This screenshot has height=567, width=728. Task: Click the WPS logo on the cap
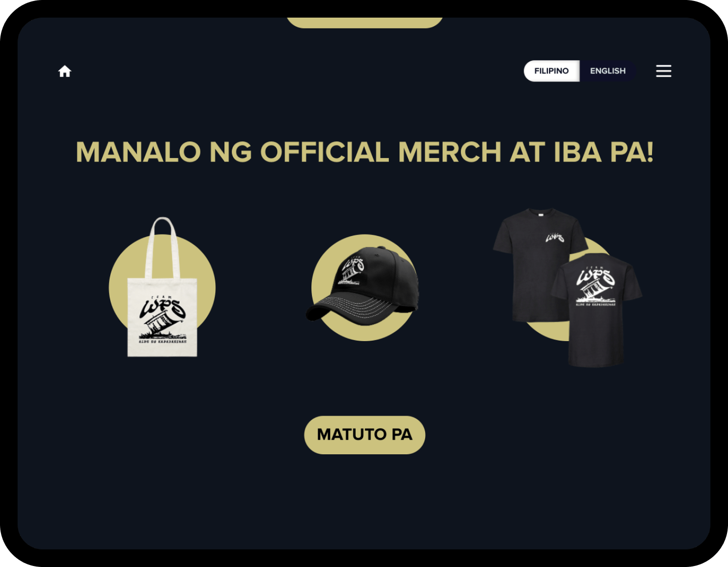pos(352,271)
